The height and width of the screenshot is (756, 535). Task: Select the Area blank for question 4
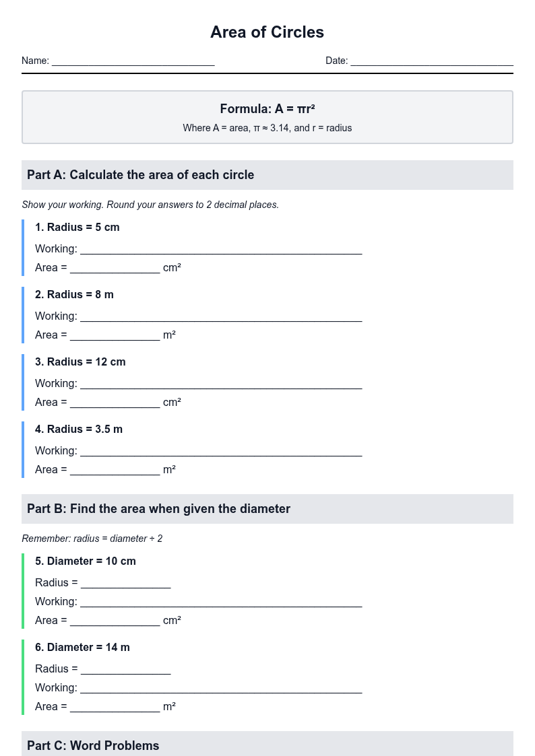click(115, 470)
